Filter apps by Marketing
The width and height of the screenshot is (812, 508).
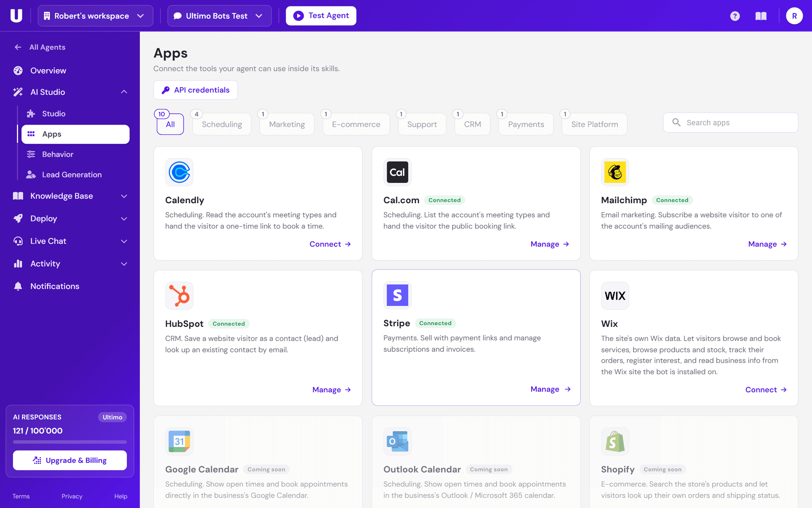[287, 124]
